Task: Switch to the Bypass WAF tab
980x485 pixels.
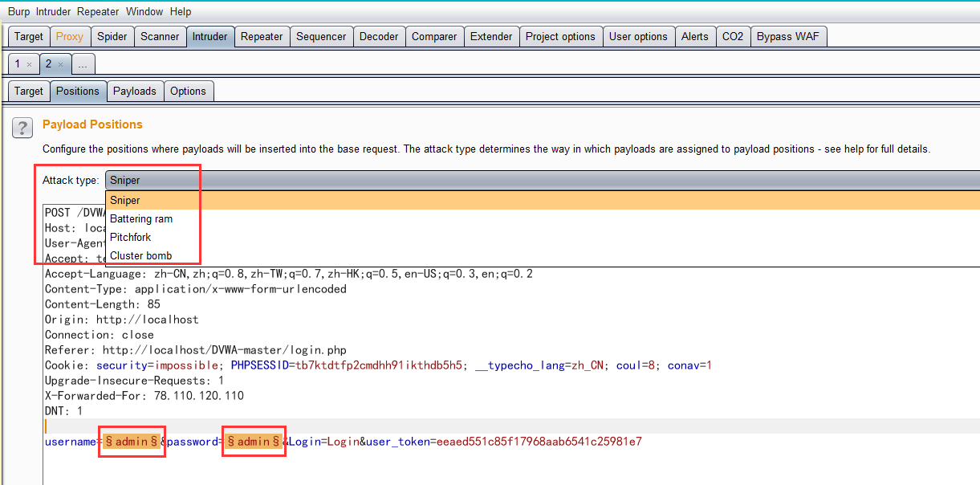Action: click(788, 36)
